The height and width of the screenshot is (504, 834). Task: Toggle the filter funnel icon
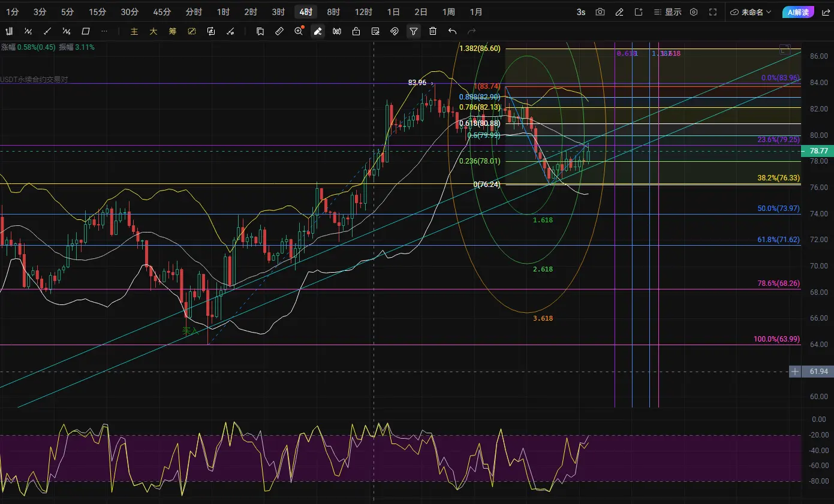pyautogui.click(x=414, y=31)
